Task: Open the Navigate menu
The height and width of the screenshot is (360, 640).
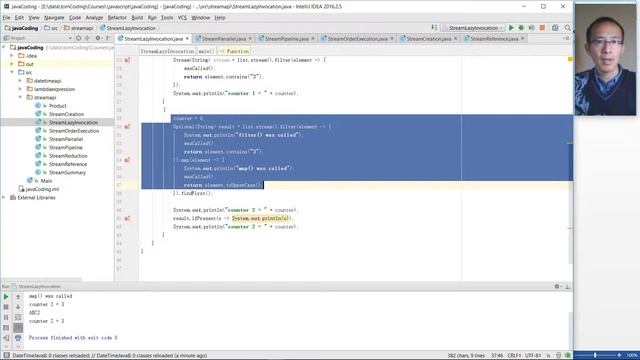Action: pos(54,18)
